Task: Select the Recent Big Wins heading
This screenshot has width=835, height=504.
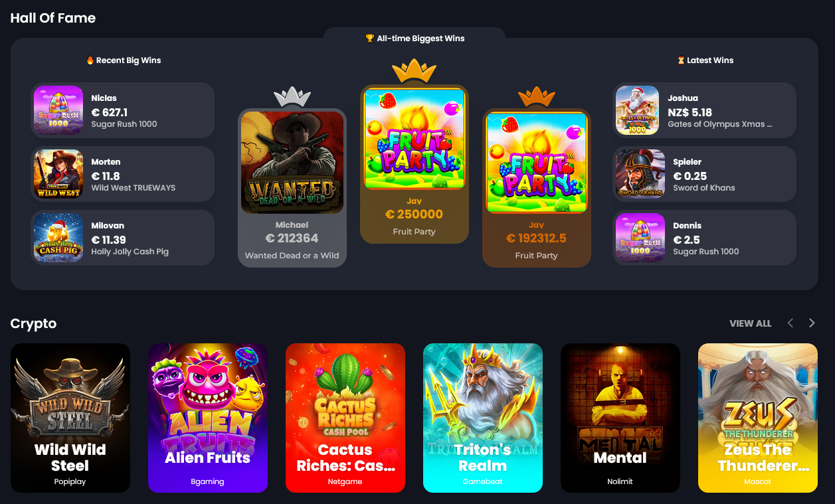Action: (x=124, y=60)
